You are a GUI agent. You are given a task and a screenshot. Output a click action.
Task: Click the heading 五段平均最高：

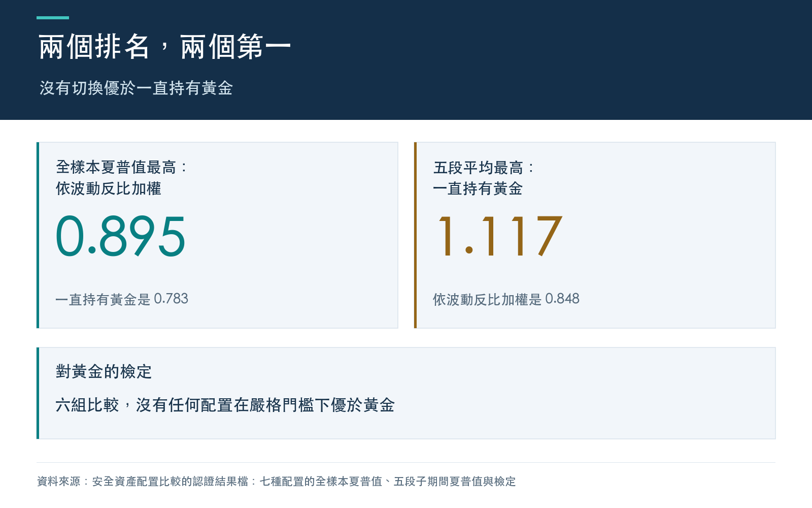[x=484, y=168]
